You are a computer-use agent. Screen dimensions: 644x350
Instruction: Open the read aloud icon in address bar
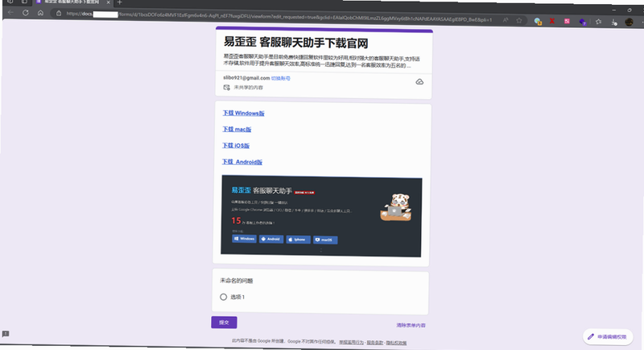[x=506, y=19]
